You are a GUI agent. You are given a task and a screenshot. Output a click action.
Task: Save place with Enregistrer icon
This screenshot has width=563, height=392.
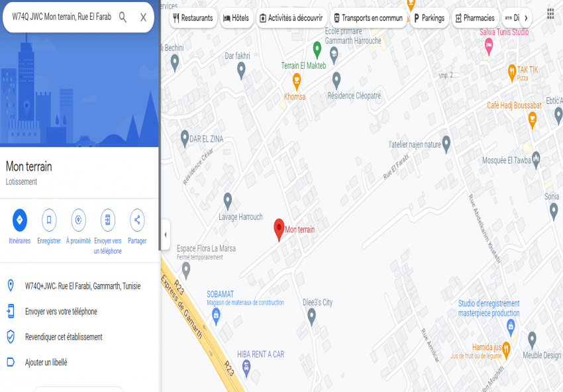49,220
